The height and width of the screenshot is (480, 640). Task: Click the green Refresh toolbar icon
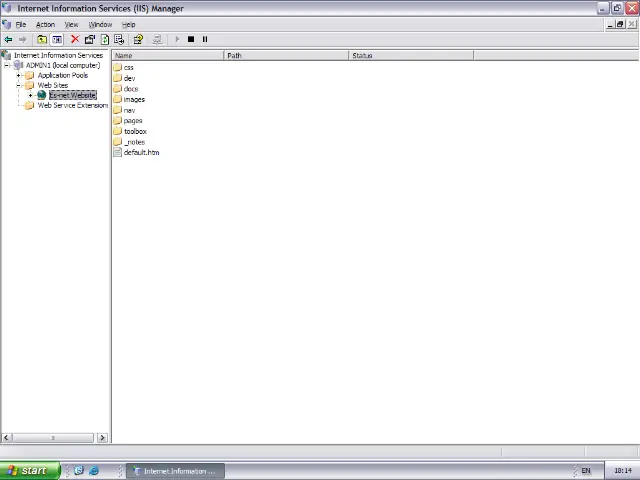tap(105, 39)
